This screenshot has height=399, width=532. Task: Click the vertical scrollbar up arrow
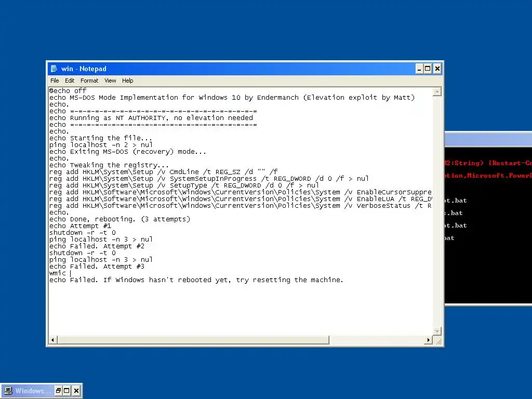click(437, 91)
